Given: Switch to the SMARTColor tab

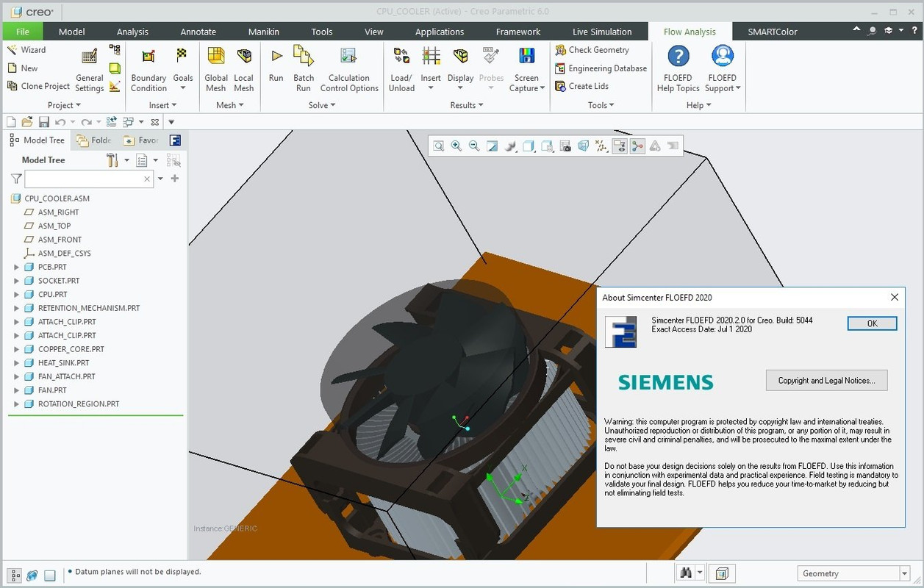Looking at the screenshot, I should (x=773, y=32).
